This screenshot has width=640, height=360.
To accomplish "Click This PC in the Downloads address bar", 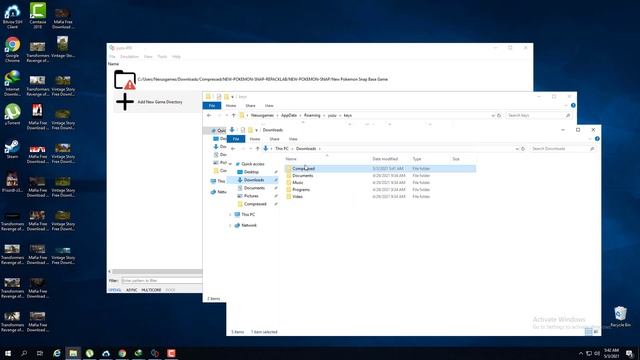I will (x=282, y=149).
